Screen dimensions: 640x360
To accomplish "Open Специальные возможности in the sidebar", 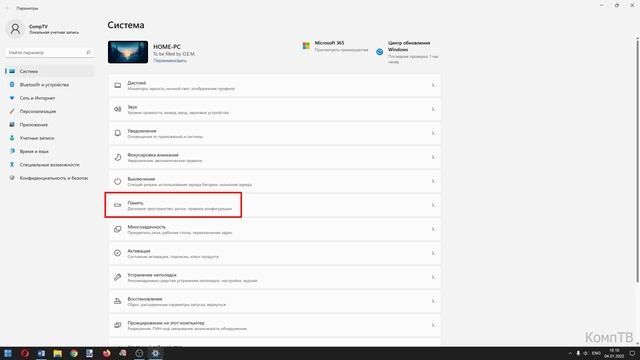I will click(x=49, y=165).
